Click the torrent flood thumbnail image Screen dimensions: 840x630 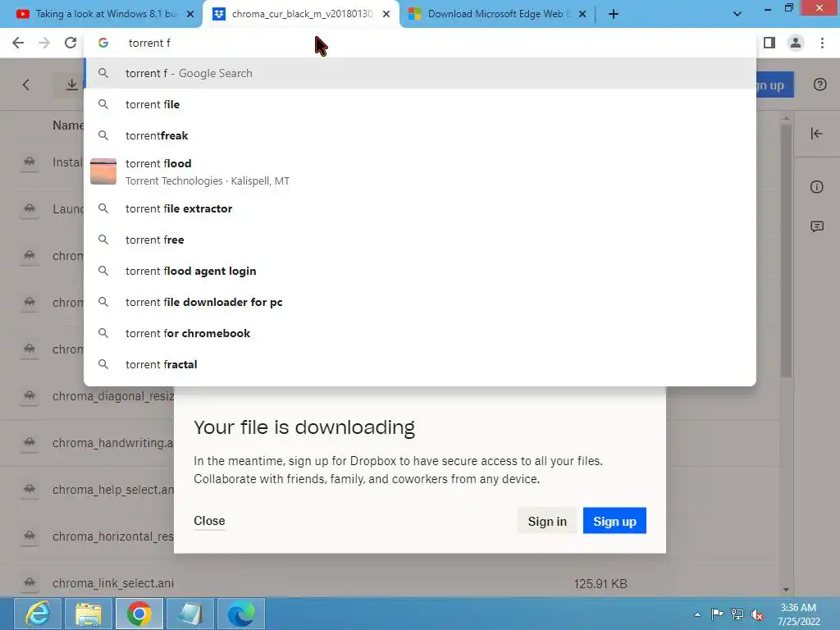point(103,171)
